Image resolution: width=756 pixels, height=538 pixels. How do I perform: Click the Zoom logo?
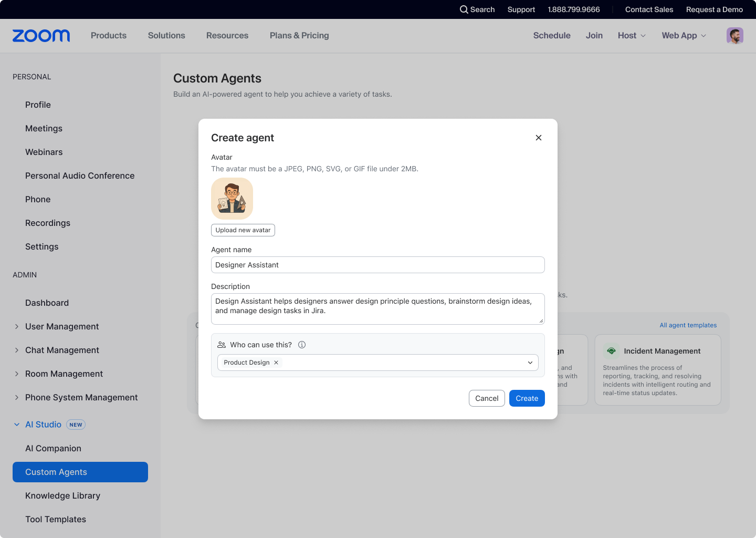click(41, 36)
